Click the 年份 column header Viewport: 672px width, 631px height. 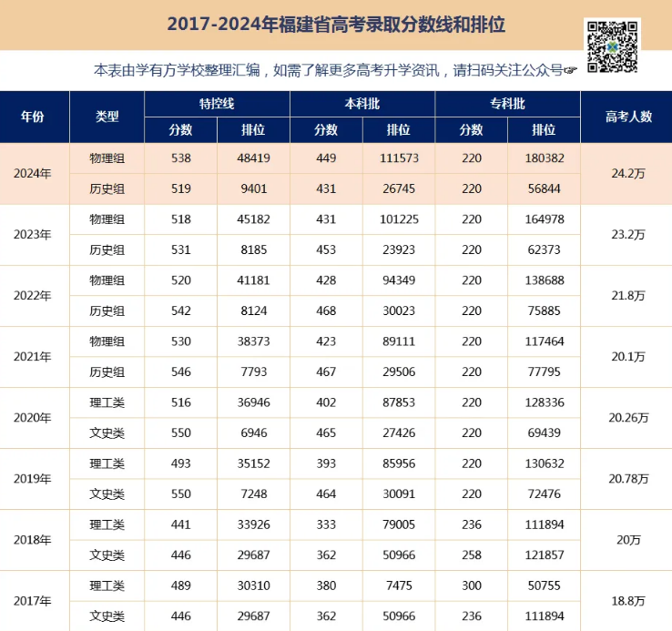click(x=33, y=117)
